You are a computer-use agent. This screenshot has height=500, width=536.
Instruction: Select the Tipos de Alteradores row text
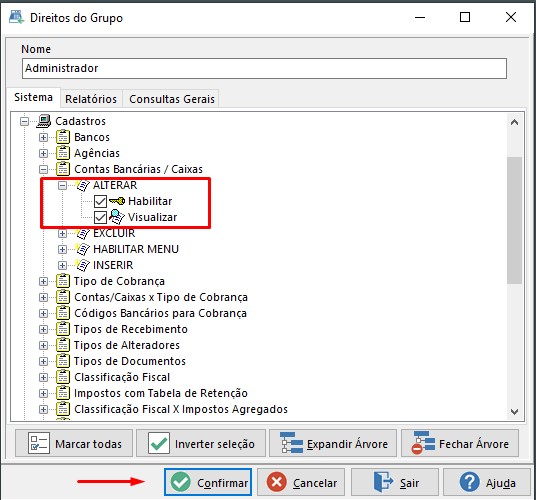[x=127, y=345]
